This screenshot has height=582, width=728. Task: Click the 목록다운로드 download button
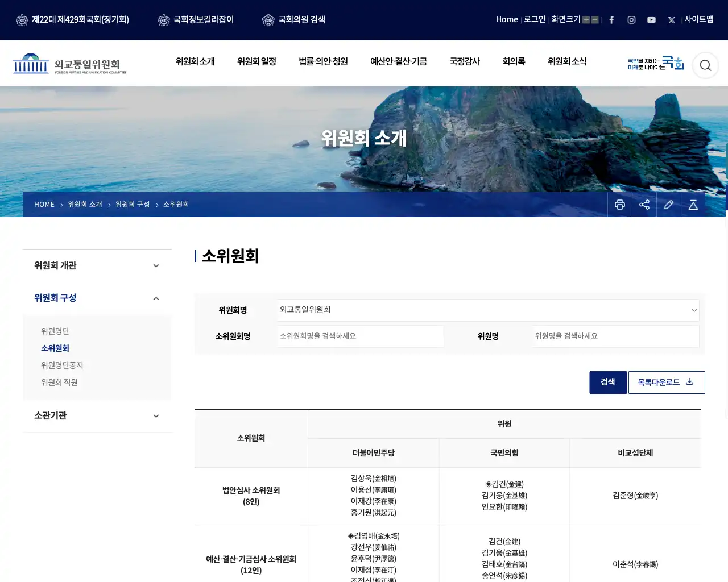tap(667, 383)
